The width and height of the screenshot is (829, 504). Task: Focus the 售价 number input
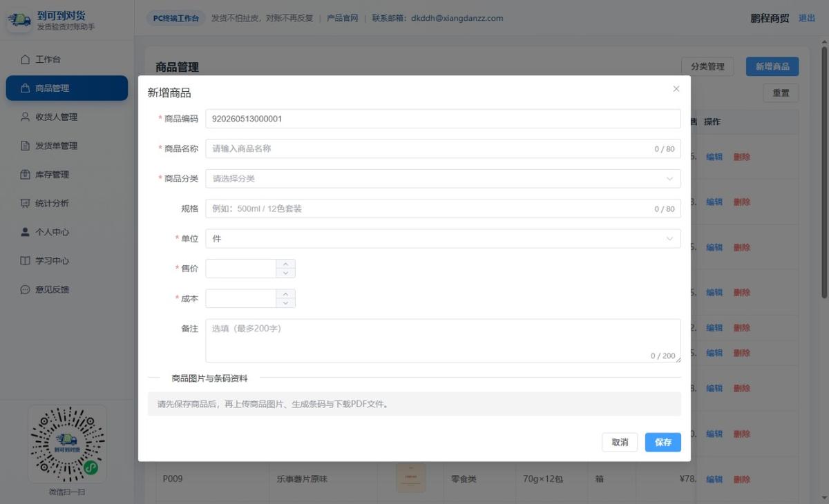(x=241, y=269)
